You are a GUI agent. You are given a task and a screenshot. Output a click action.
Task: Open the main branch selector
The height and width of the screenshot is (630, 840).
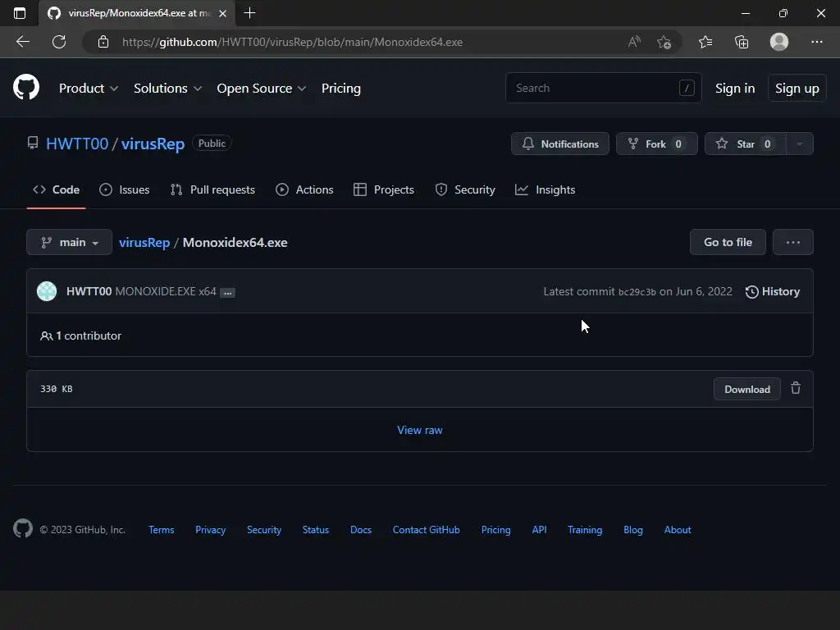click(x=70, y=242)
